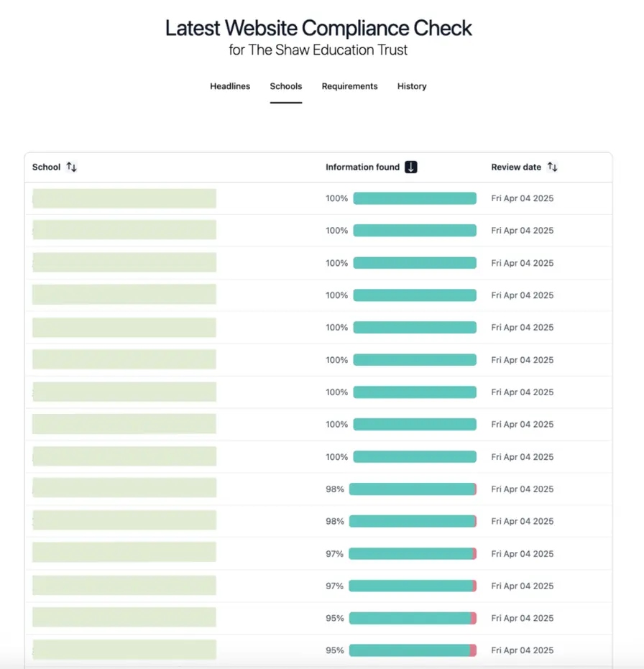Click the first Fri Apr 04 2025 date
Viewport: 644px width, 669px height.
(x=523, y=198)
